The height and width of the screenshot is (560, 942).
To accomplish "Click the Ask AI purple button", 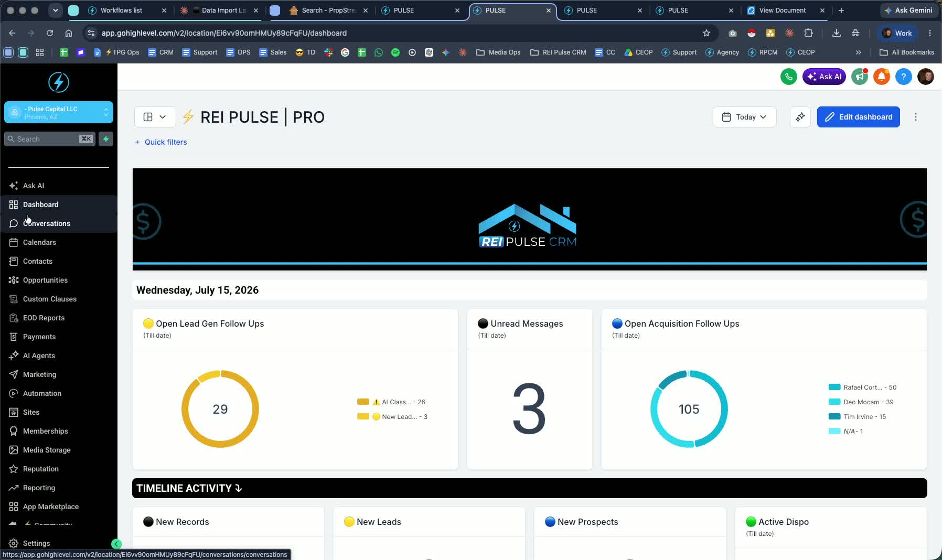I will point(824,77).
